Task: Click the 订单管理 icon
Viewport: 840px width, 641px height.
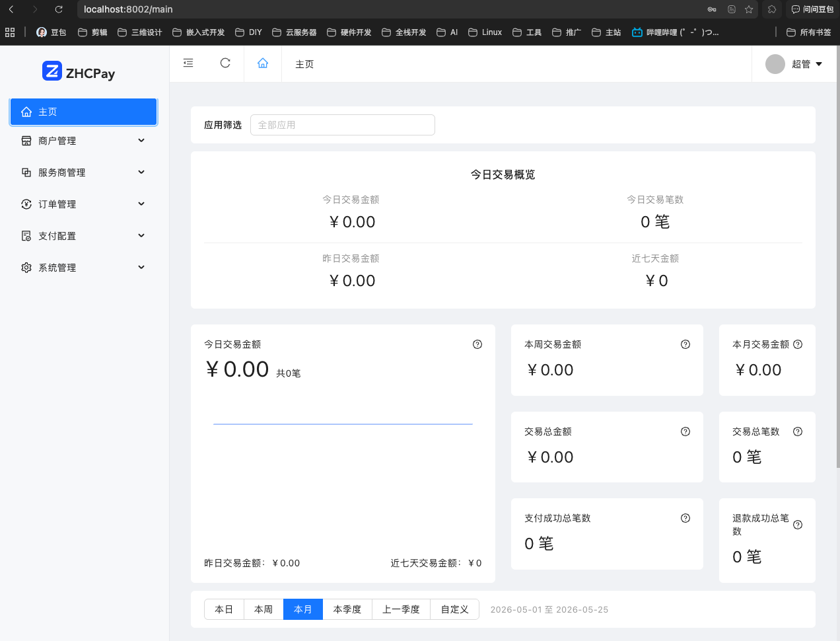Action: tap(26, 204)
